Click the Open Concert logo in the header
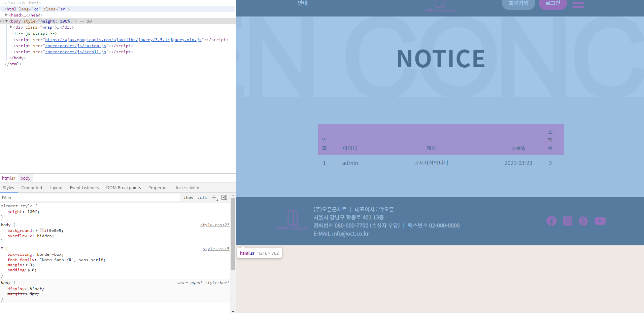 coord(440,6)
